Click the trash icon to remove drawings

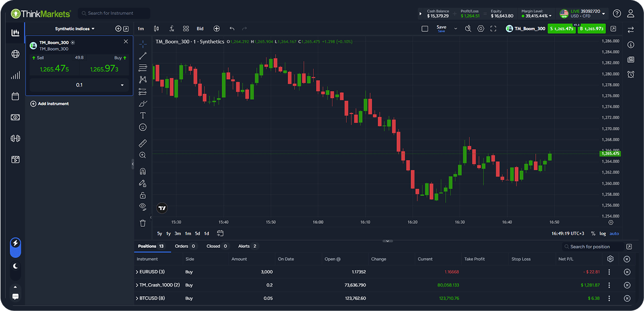143,223
